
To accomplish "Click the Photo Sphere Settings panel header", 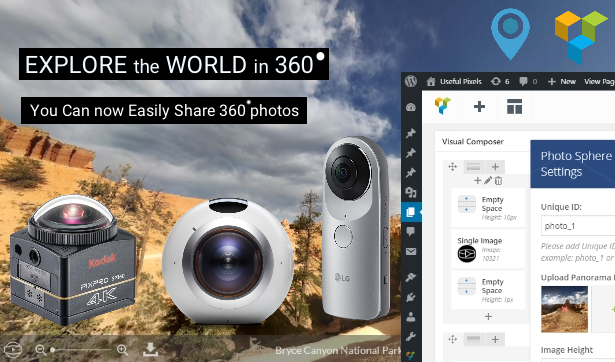I will click(x=573, y=164).
